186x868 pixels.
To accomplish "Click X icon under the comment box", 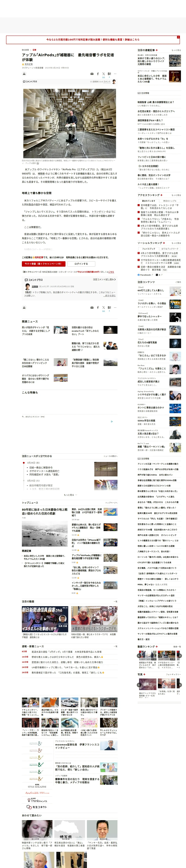I will tap(104, 308).
